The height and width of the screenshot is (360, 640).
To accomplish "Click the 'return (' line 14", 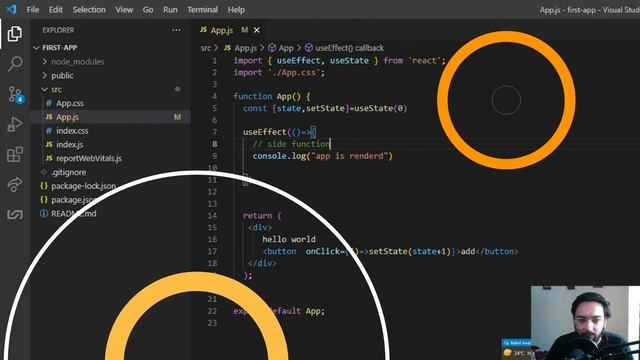I will (262, 216).
